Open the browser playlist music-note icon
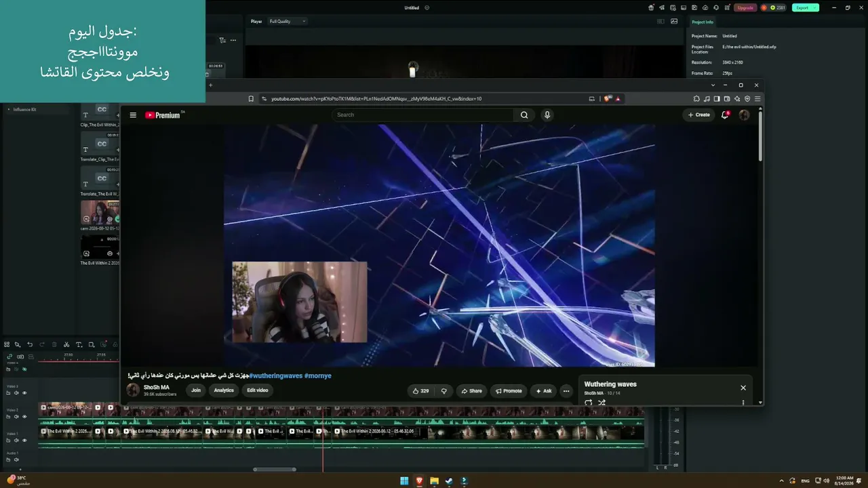 pos(707,99)
